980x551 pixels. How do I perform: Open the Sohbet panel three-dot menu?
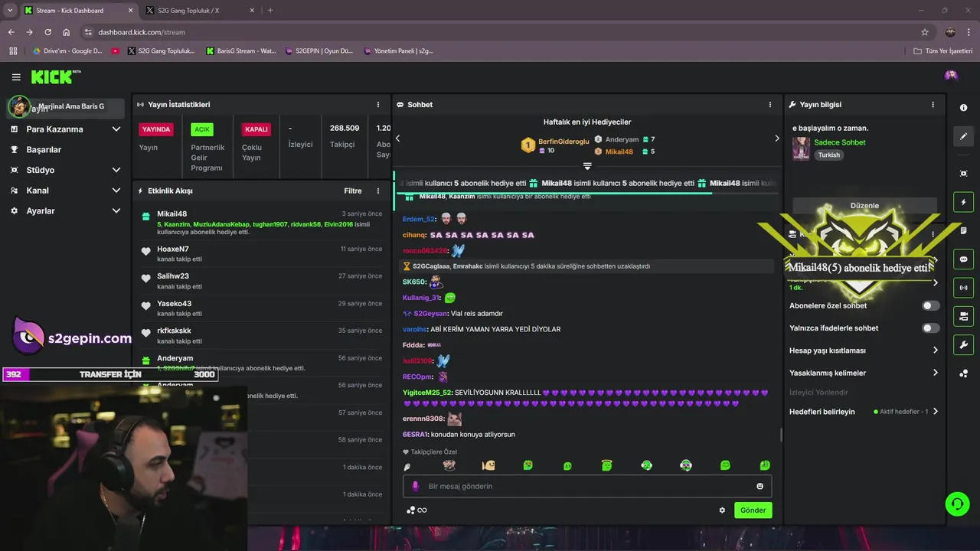[770, 105]
